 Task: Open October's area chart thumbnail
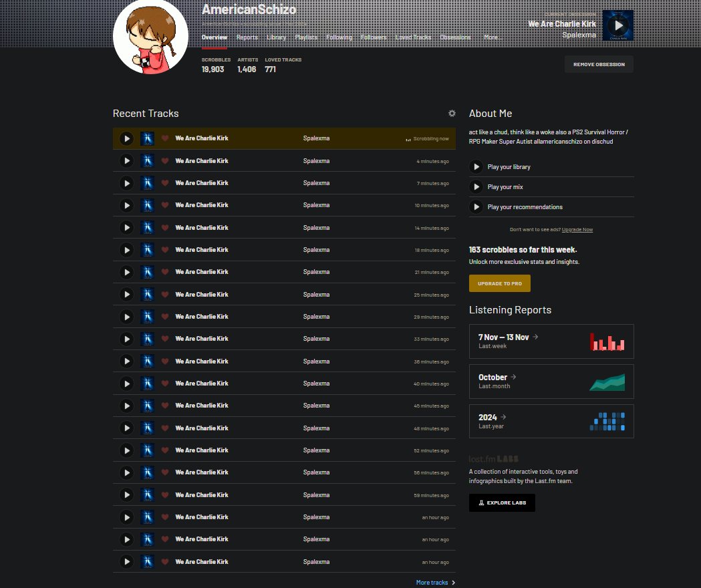pos(607,382)
